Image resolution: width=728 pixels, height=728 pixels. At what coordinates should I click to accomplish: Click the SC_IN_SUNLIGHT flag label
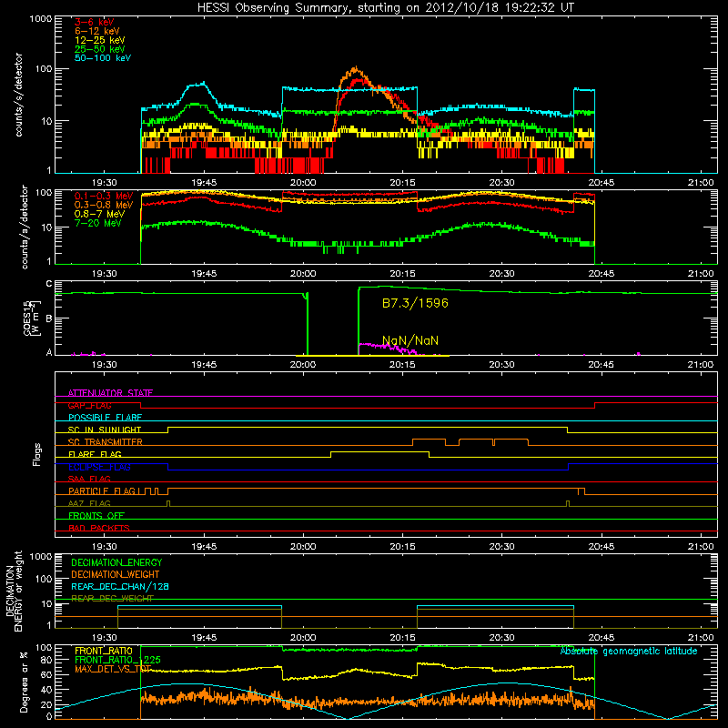click(x=105, y=430)
